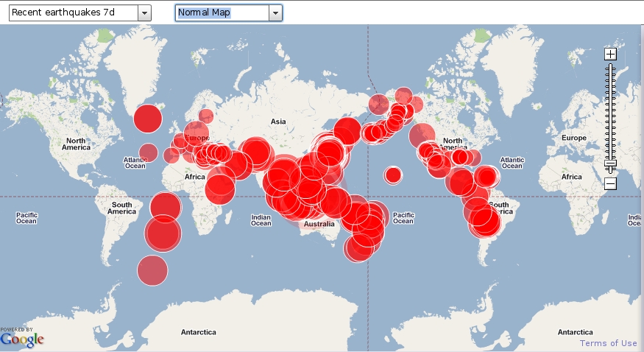
Task: Select the earthquake marker south of Greenland
Action: pyautogui.click(x=148, y=118)
